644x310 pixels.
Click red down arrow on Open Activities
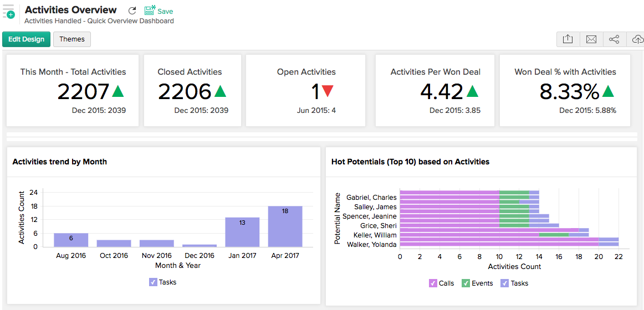(328, 91)
